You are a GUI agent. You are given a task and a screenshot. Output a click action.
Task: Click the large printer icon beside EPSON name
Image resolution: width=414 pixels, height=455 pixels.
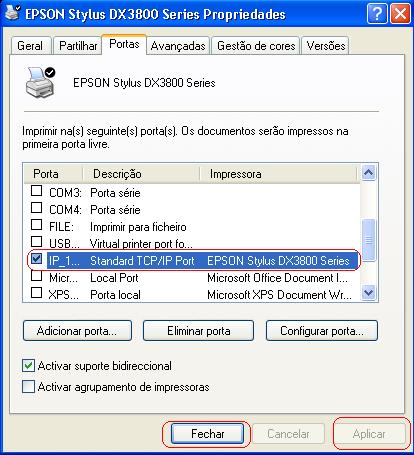pyautogui.click(x=40, y=82)
